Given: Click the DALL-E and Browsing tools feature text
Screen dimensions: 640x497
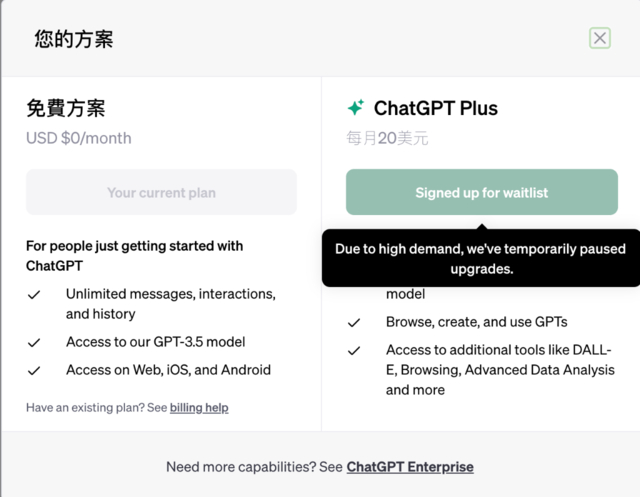Looking at the screenshot, I should tap(500, 370).
